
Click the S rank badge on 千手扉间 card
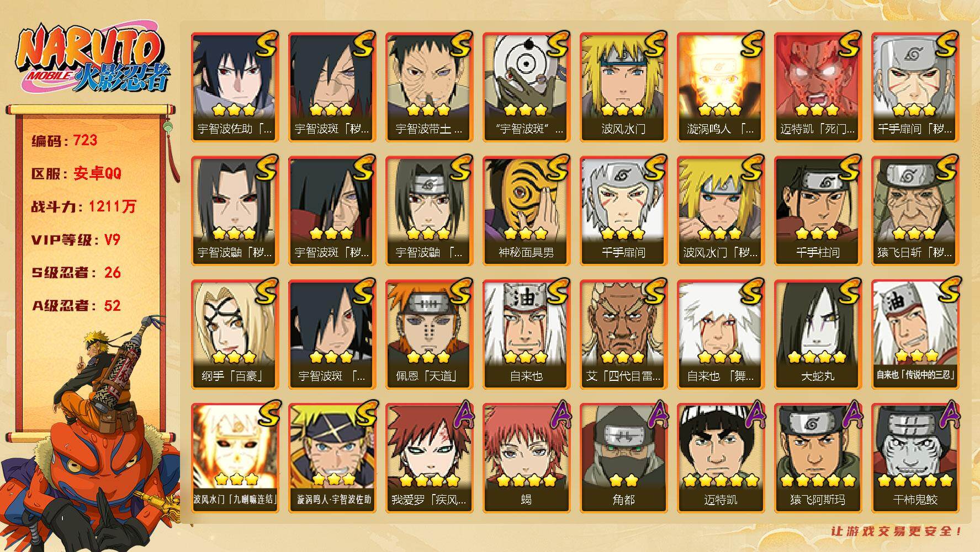[654, 168]
